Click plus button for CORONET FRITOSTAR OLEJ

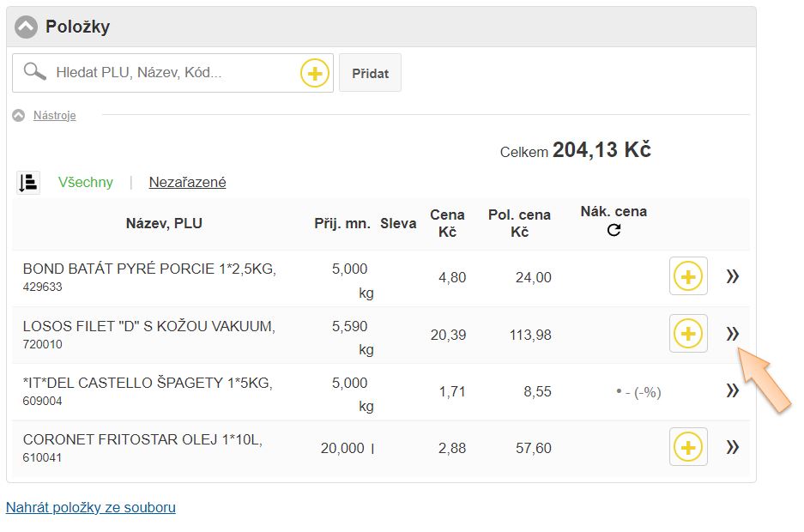point(688,447)
